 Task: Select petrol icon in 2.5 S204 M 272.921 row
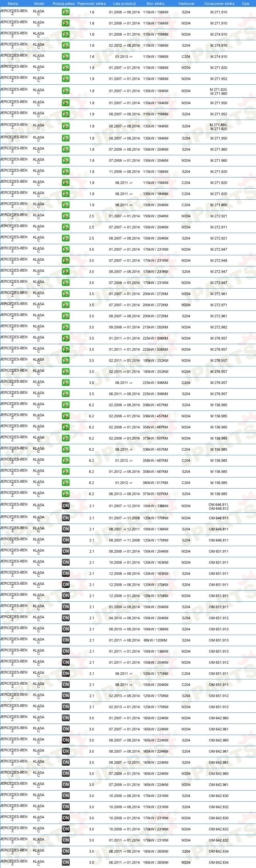[x=65, y=238]
